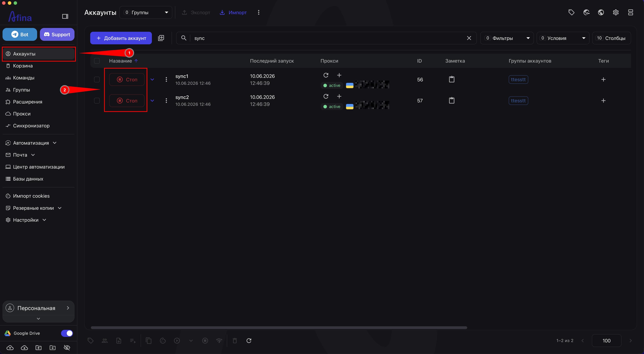Open three-dot menu for sync2 row

[166, 100]
